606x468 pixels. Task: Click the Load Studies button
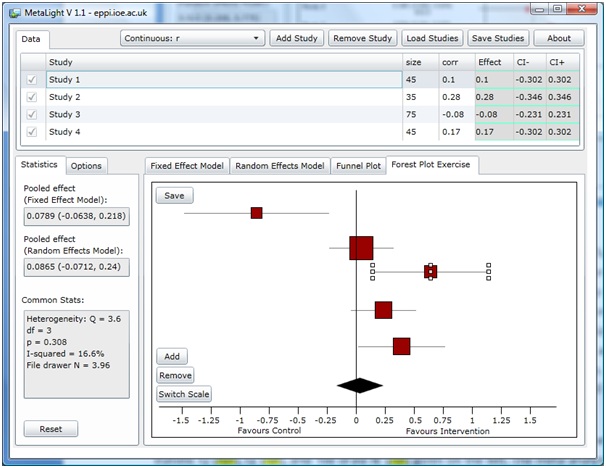(432, 39)
